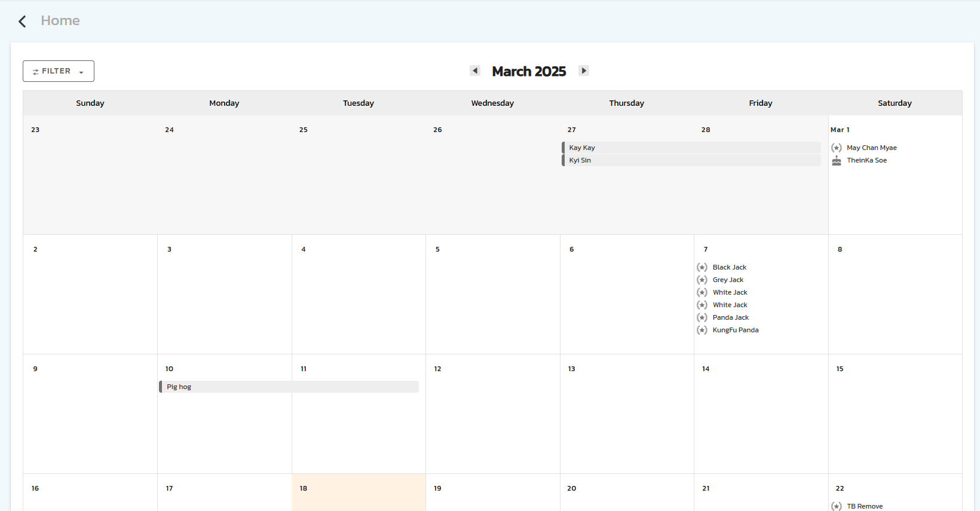
Task: Click the Friday column header
Action: pos(761,103)
